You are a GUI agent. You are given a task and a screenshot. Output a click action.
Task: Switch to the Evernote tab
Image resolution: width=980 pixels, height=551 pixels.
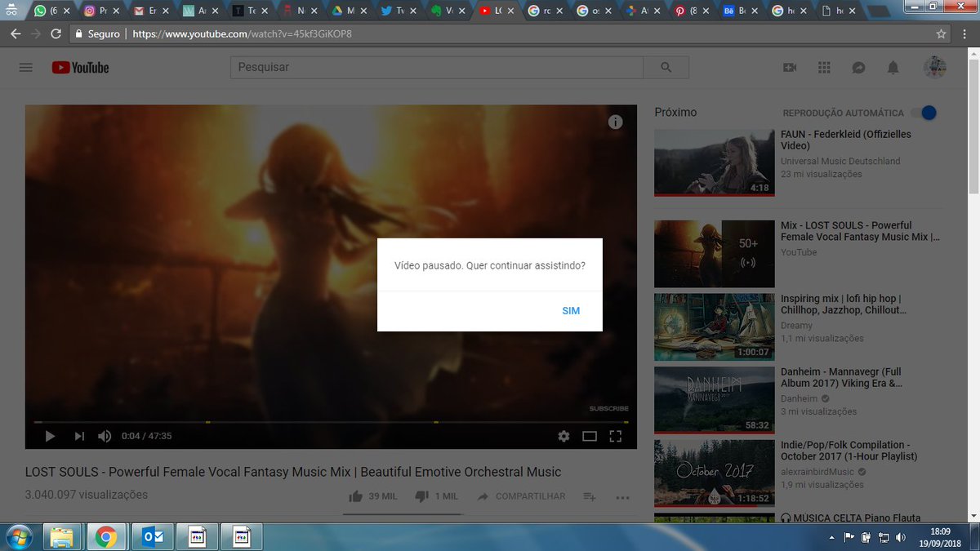point(449,11)
